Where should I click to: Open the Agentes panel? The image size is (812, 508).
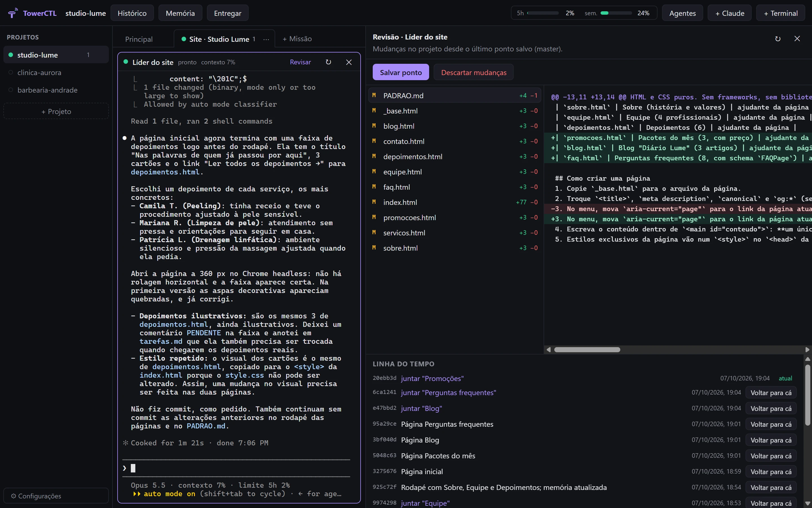[x=683, y=13]
